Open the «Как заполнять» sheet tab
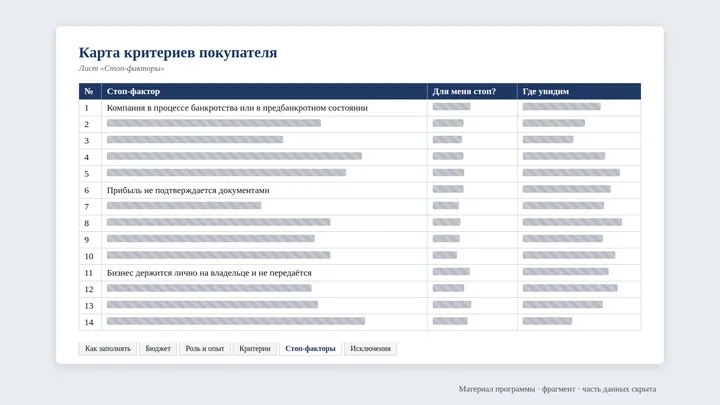This screenshot has height=405, width=720. [107, 349]
